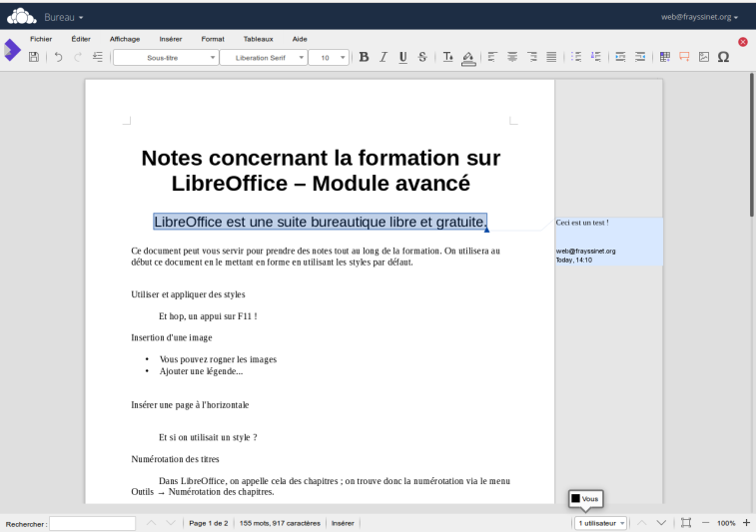The height and width of the screenshot is (532, 756).
Task: Click the paragraph formatting icon beside Redo
Action: click(x=98, y=57)
